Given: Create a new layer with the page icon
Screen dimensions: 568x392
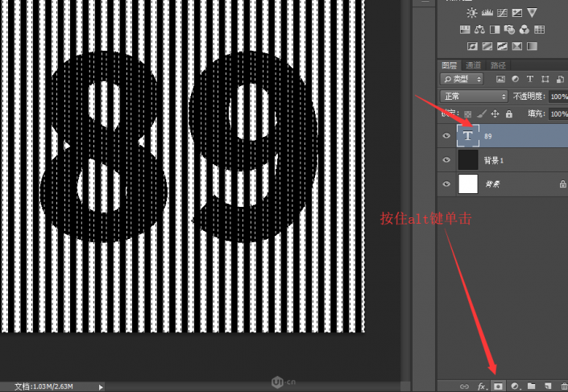Looking at the screenshot, I should [547, 386].
